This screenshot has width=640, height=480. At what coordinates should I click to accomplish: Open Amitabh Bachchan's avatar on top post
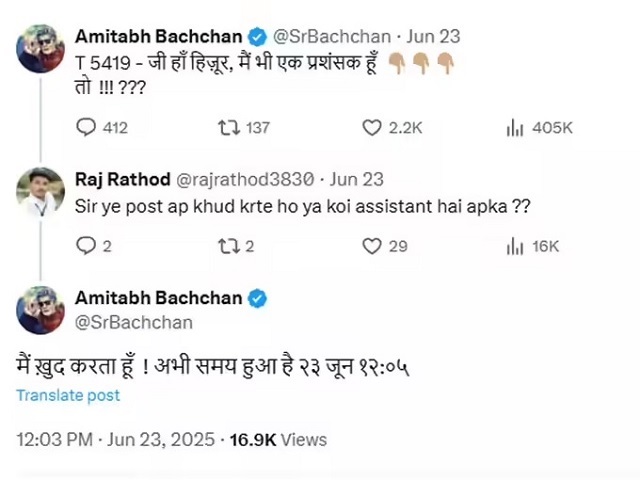pyautogui.click(x=41, y=48)
